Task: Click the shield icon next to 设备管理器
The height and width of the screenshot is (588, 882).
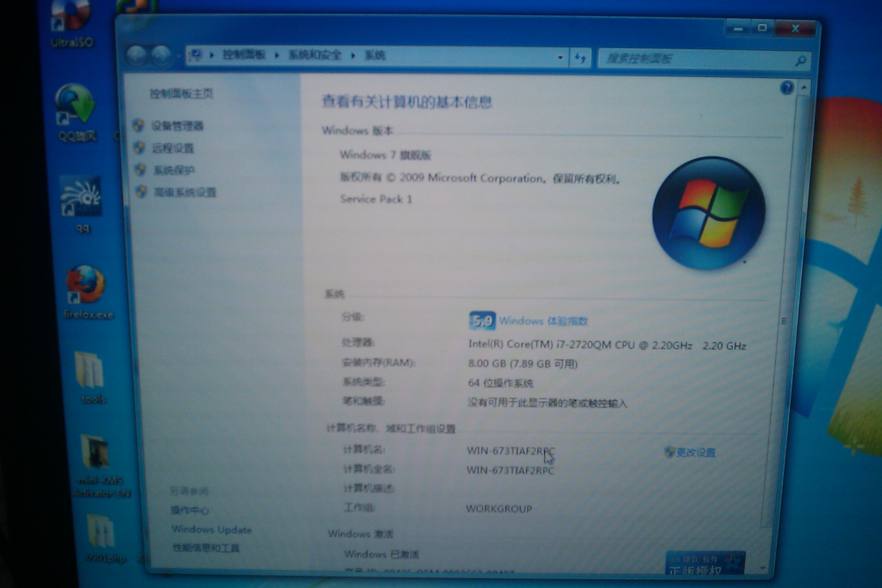Action: click(139, 126)
